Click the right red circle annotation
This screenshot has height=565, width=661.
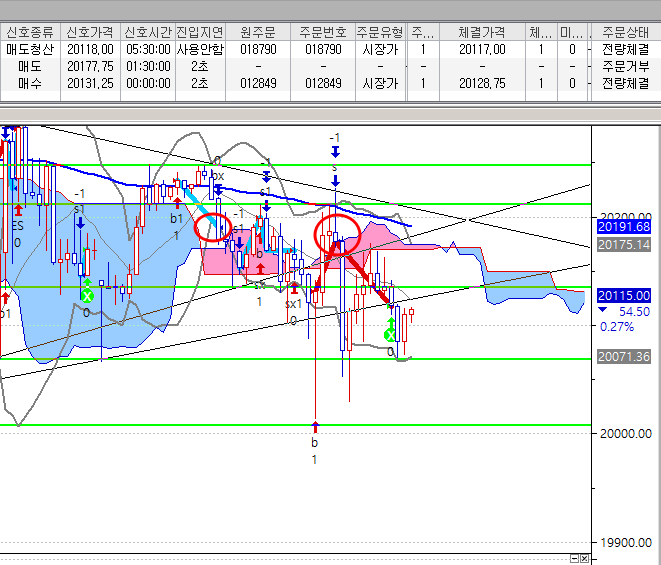tap(337, 234)
